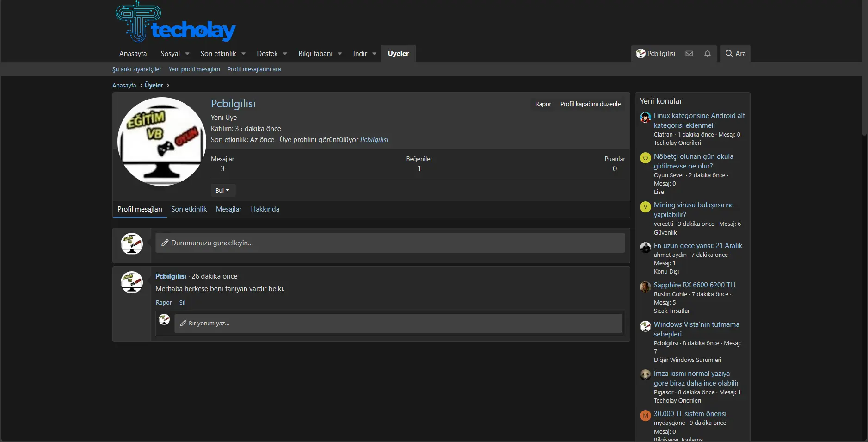
Task: Click the Güvenlik category link
Action: (x=665, y=233)
